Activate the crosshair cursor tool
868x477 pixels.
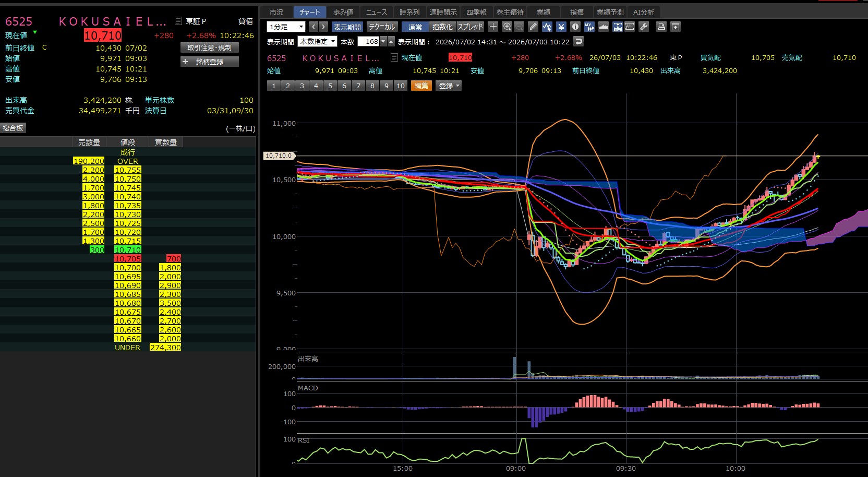tap(493, 27)
